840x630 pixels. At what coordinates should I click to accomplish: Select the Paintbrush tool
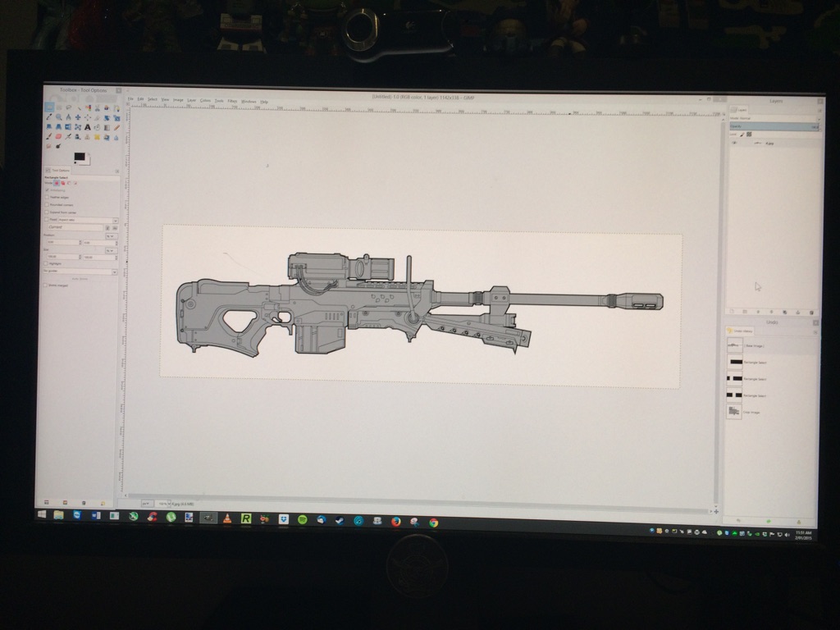(x=49, y=137)
